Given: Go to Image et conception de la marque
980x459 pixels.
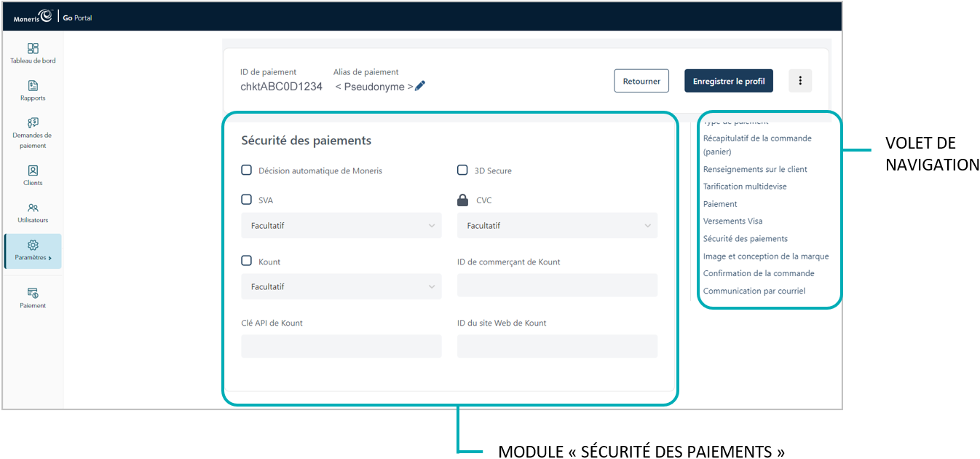Looking at the screenshot, I should [766, 256].
